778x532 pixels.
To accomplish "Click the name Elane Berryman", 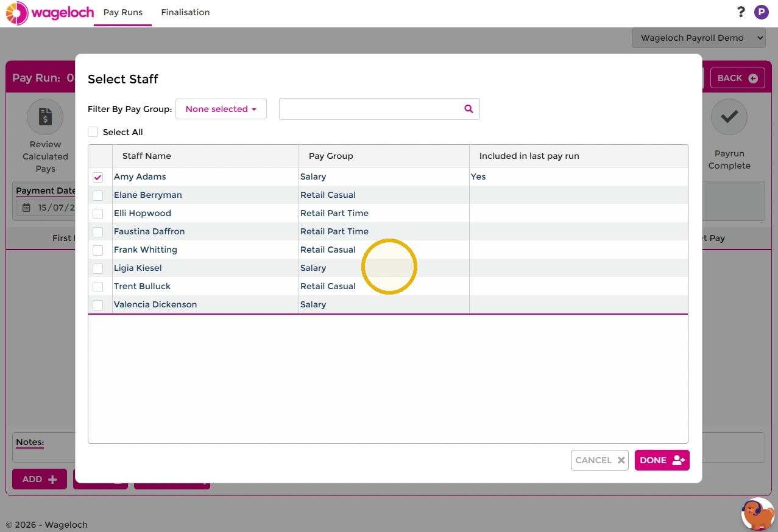I will 147,195.
